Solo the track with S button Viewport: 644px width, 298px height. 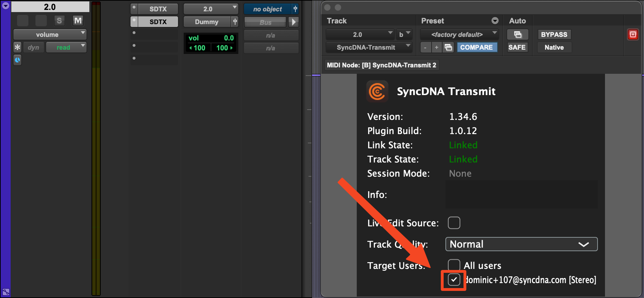point(59,21)
